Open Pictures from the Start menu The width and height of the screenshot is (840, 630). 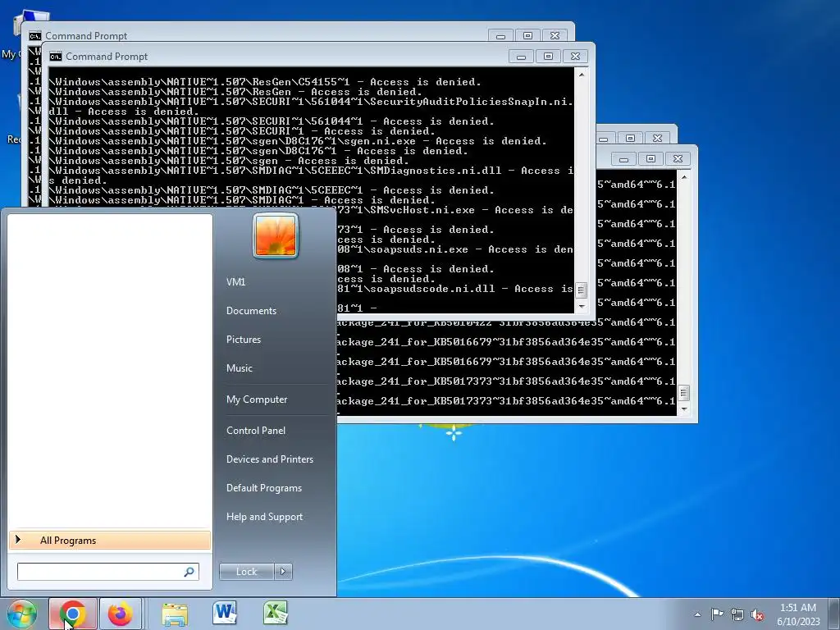click(x=243, y=340)
